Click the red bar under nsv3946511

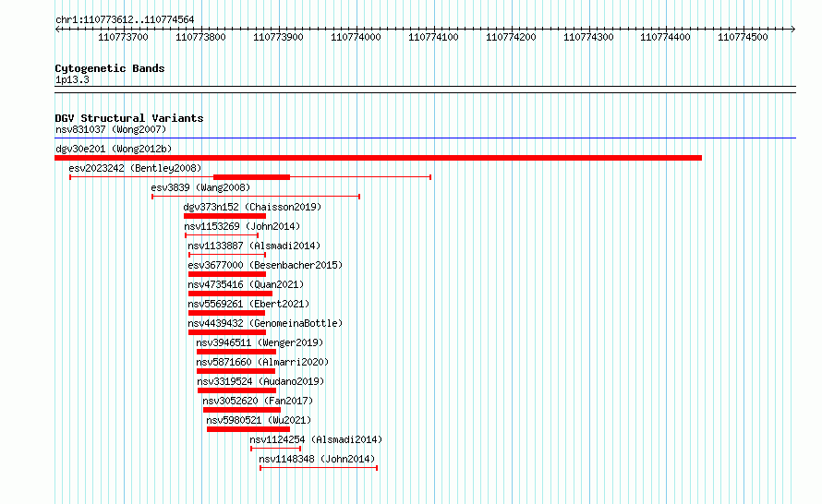click(236, 352)
